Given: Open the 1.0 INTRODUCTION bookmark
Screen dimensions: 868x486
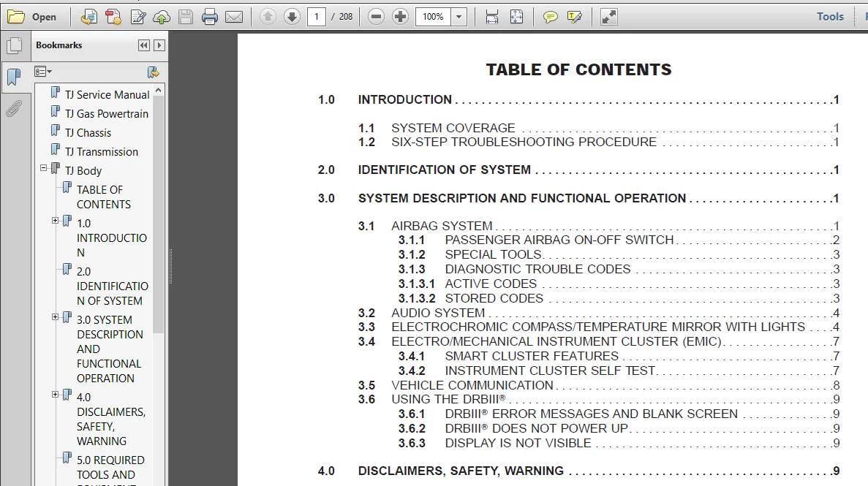Looking at the screenshot, I should tap(111, 238).
